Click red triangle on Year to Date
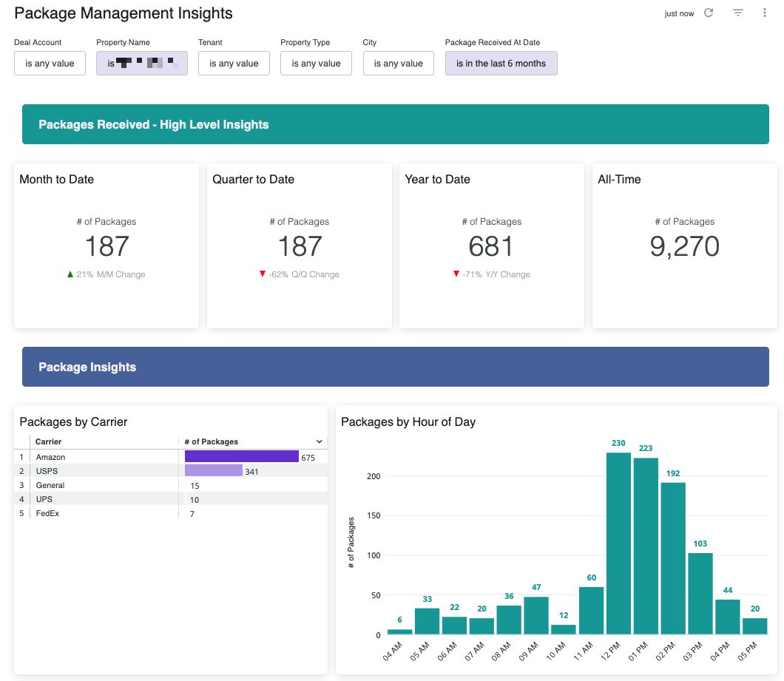Screen dimensions: 784x681 456,274
